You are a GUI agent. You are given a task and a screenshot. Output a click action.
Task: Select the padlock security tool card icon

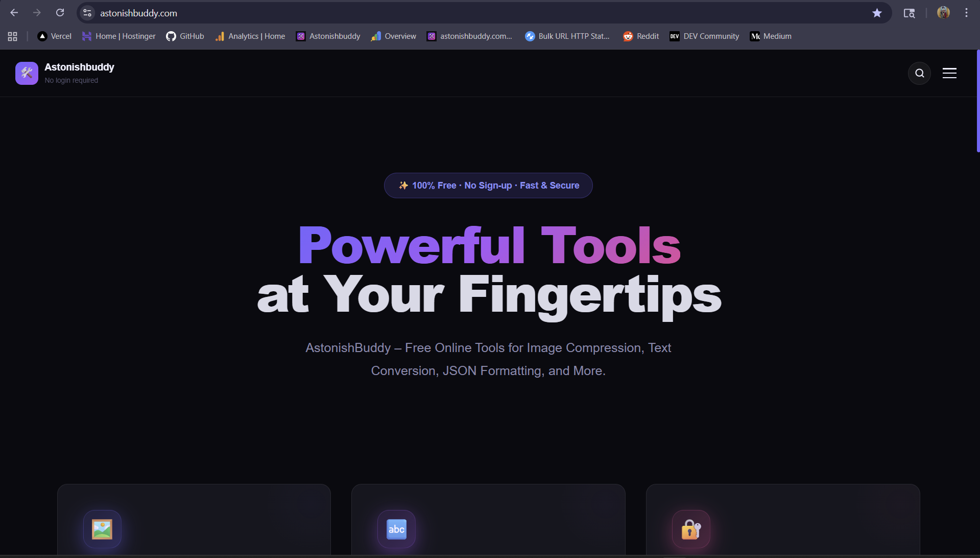coord(691,529)
